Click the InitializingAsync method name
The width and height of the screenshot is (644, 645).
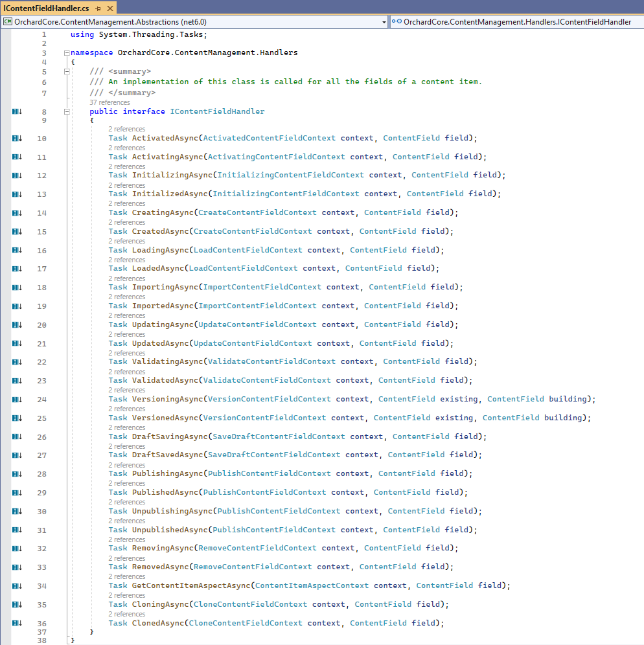click(172, 175)
